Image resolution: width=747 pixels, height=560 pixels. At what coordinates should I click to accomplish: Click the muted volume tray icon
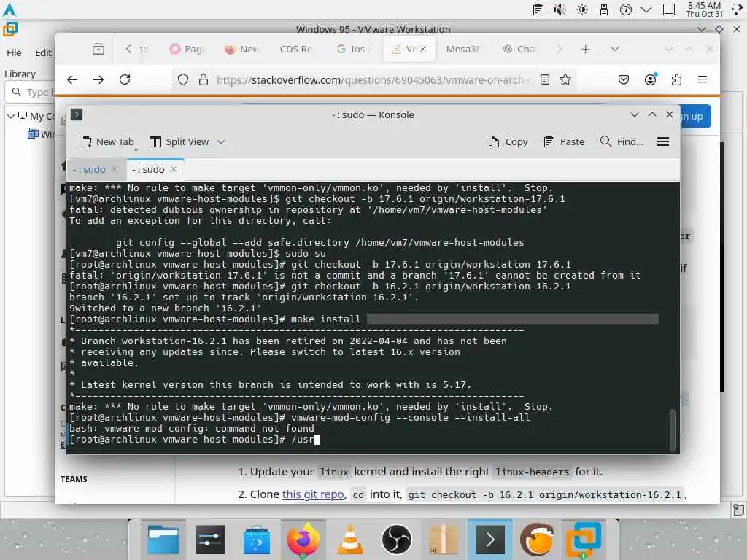click(560, 9)
